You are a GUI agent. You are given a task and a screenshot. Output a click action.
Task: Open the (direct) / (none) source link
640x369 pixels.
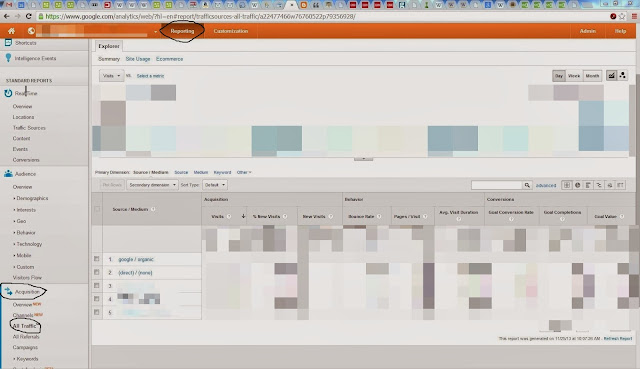tap(135, 273)
